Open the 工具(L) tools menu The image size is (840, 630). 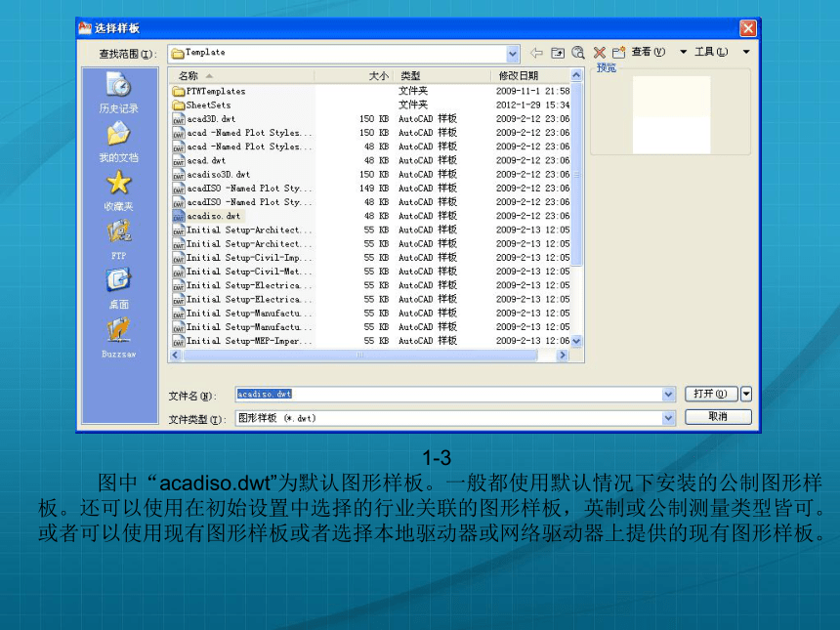tap(711, 52)
